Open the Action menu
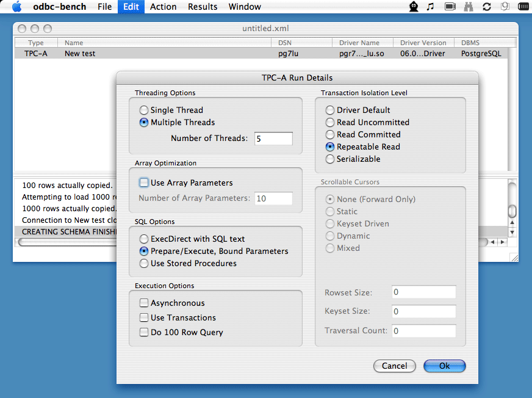This screenshot has width=532, height=398. tap(163, 7)
